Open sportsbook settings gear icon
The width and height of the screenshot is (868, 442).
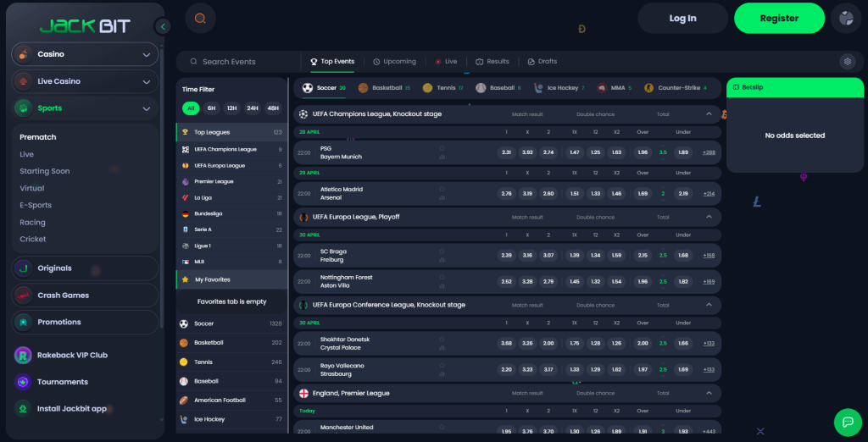[846, 62]
